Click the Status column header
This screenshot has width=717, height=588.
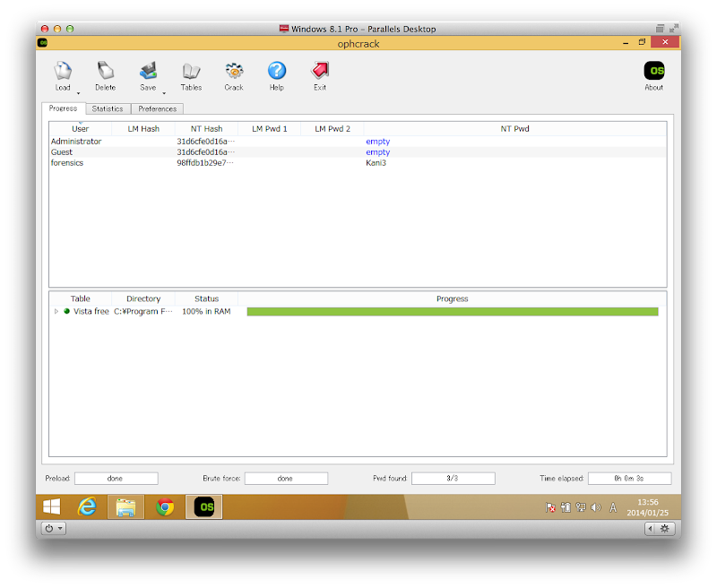(x=206, y=298)
